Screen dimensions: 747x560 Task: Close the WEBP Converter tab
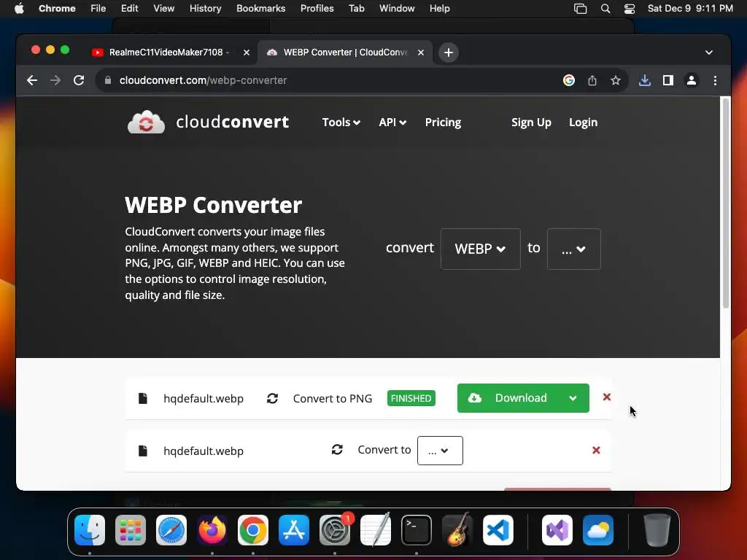point(421,52)
